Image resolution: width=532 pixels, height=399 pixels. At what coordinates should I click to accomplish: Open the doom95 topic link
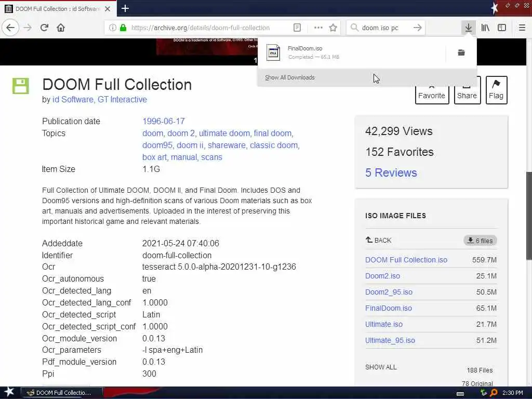point(157,145)
